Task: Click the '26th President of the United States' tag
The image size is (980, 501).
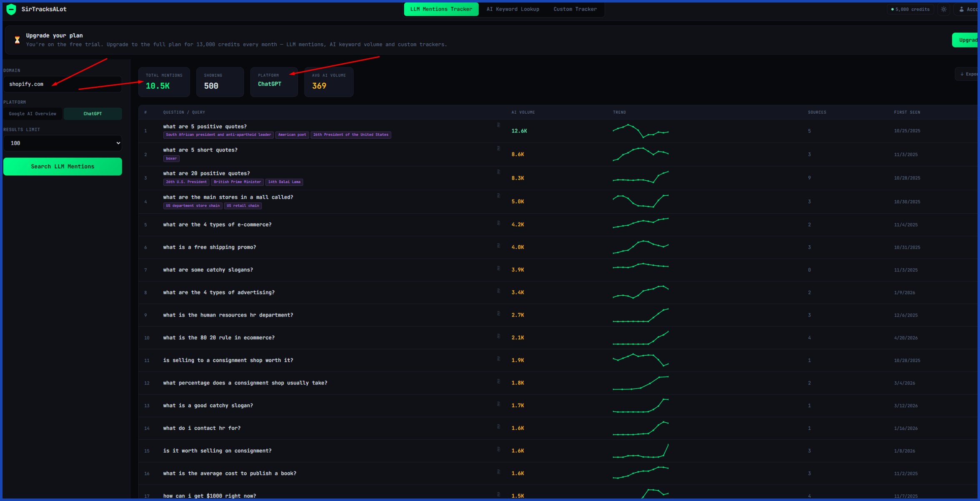Action: (350, 135)
